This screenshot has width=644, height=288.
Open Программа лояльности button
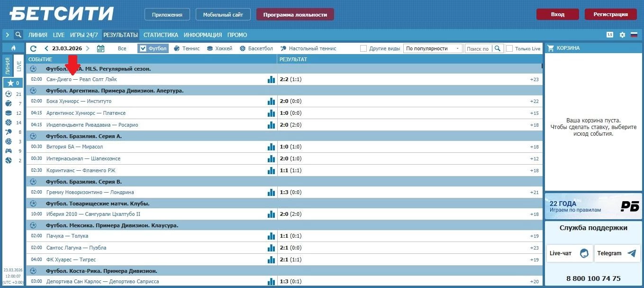295,14
